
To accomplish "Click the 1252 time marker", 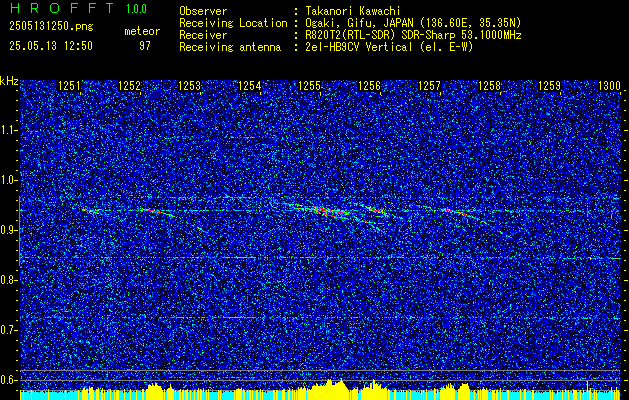I will click(129, 86).
